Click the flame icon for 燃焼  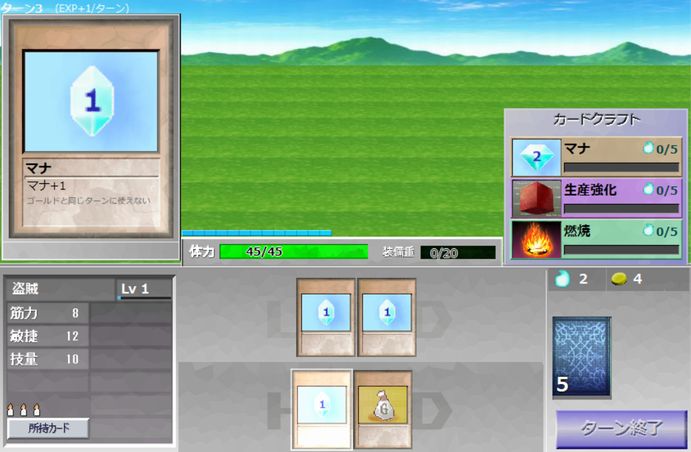click(535, 240)
